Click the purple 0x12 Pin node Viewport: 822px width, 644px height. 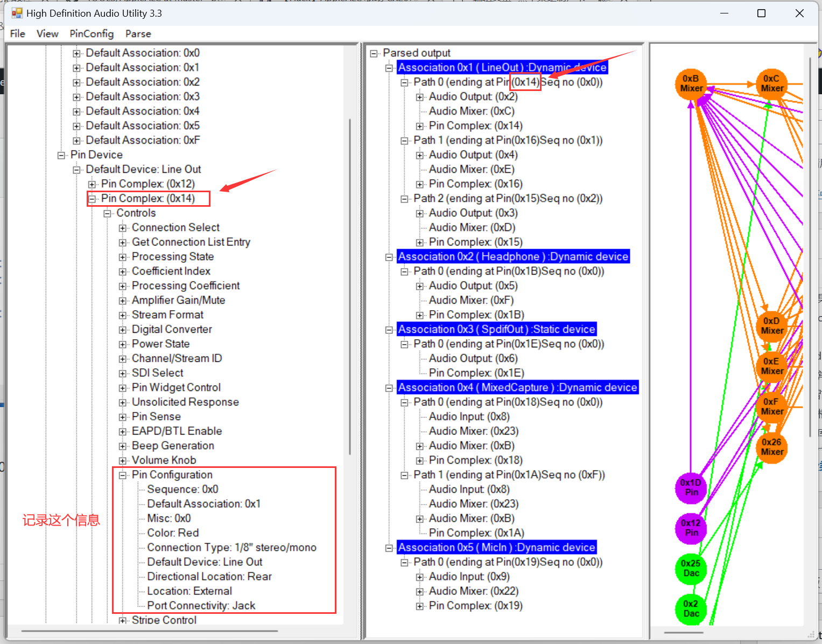(691, 528)
